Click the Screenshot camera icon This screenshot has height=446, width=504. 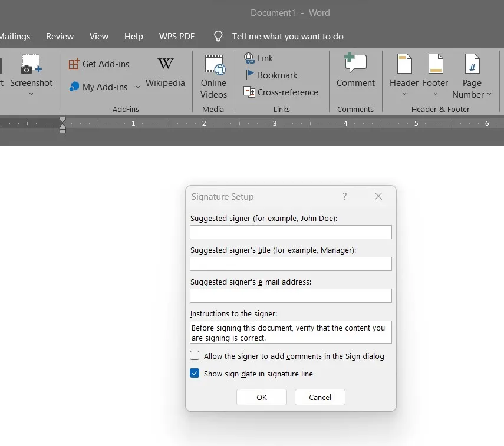[31, 65]
